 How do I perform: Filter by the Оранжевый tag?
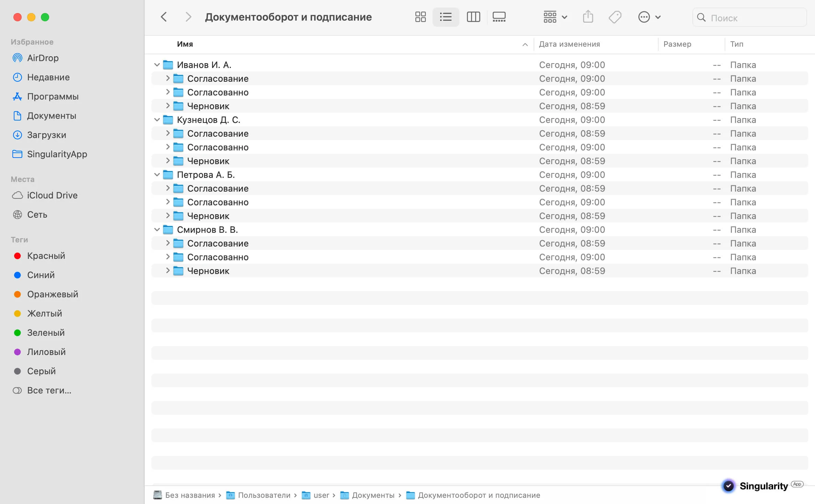(46, 294)
